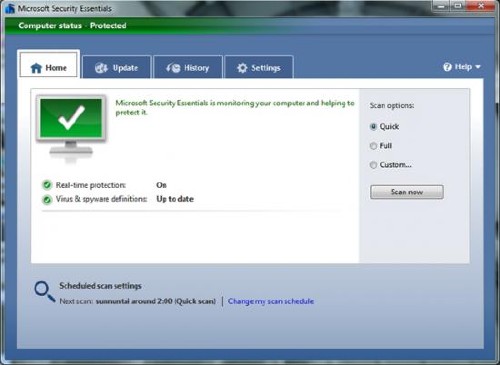This screenshot has height=365, width=500.
Task: Open the History tab
Action: click(188, 67)
